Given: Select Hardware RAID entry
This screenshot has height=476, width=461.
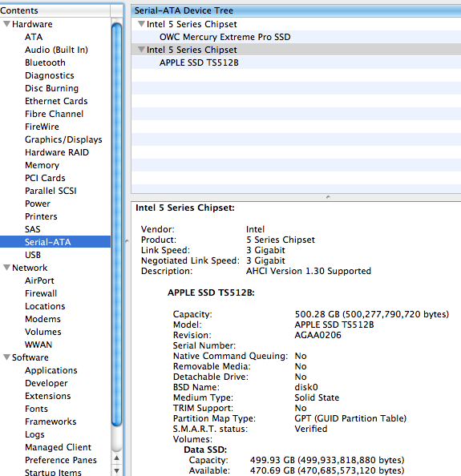Looking at the screenshot, I should [57, 152].
